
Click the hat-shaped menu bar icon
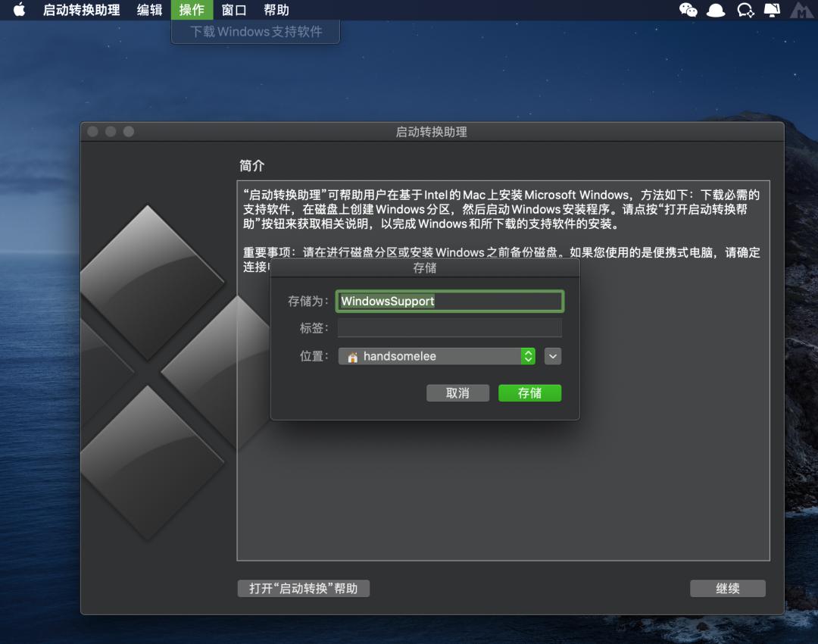tap(715, 10)
